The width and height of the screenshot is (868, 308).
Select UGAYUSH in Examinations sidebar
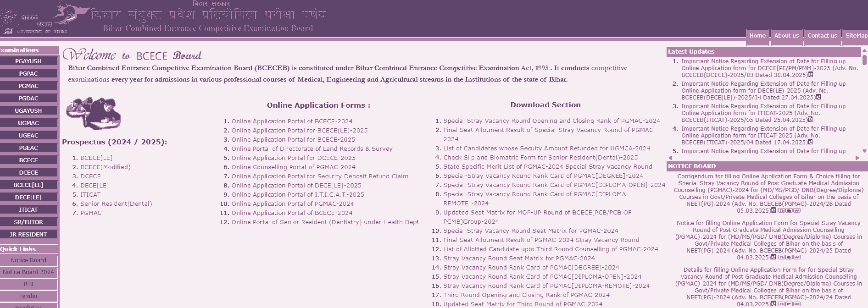[x=28, y=110]
